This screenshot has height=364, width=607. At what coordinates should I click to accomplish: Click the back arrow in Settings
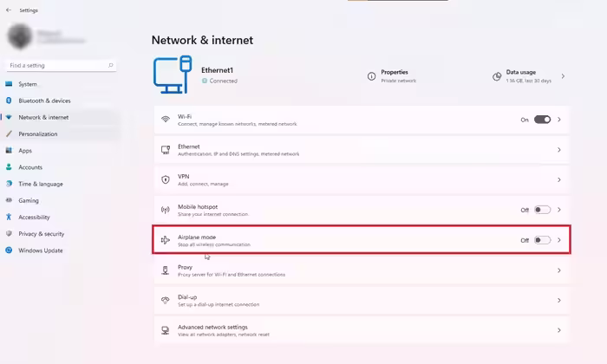[8, 10]
